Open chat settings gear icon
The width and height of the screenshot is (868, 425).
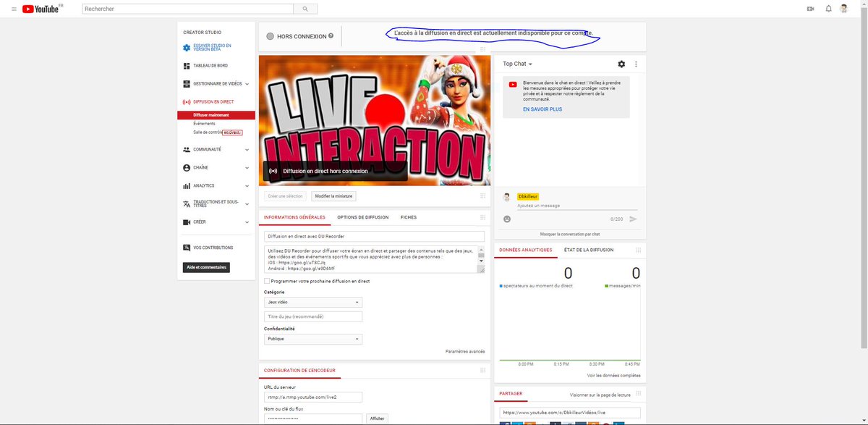tap(621, 64)
